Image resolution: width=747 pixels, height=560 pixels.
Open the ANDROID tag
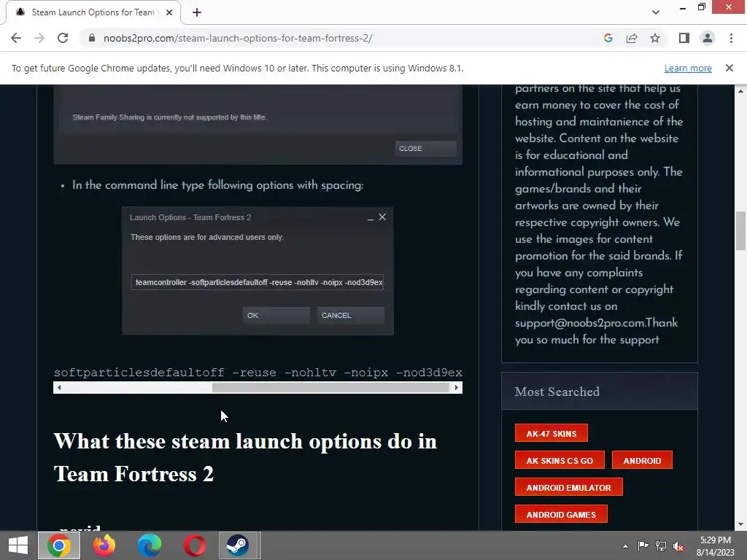pos(642,461)
